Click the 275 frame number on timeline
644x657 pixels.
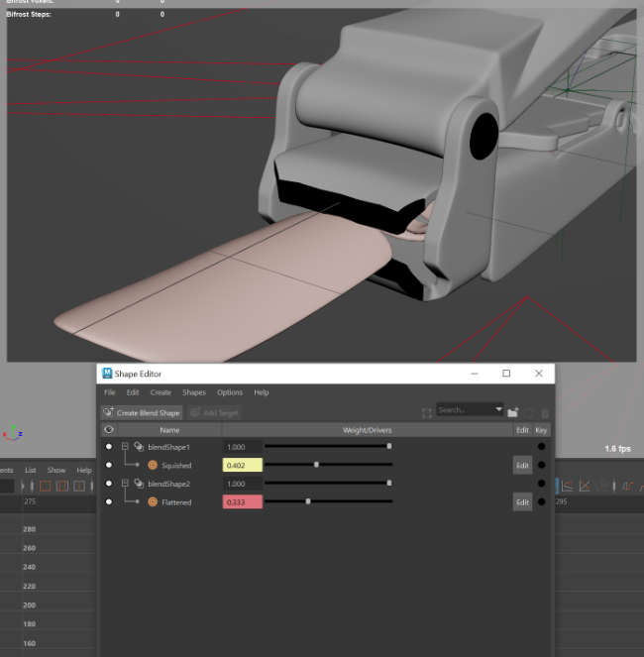(30, 501)
